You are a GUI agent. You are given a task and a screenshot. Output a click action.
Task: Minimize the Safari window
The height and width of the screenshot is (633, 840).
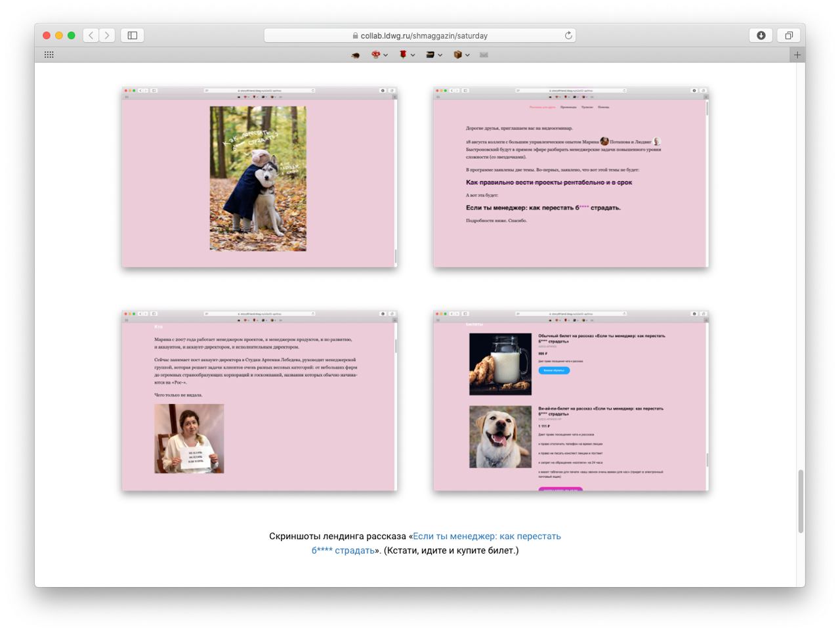tap(59, 35)
